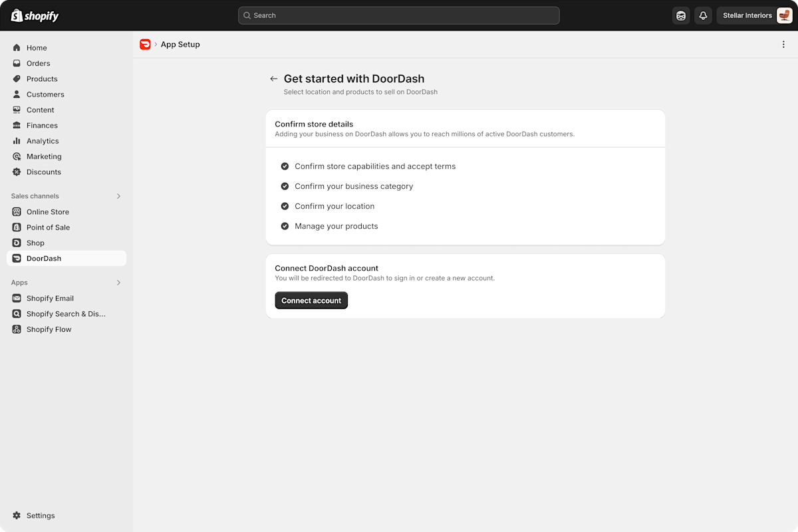Open the three-dot menu in App Setup header
This screenshot has height=532, width=798.
click(x=783, y=45)
